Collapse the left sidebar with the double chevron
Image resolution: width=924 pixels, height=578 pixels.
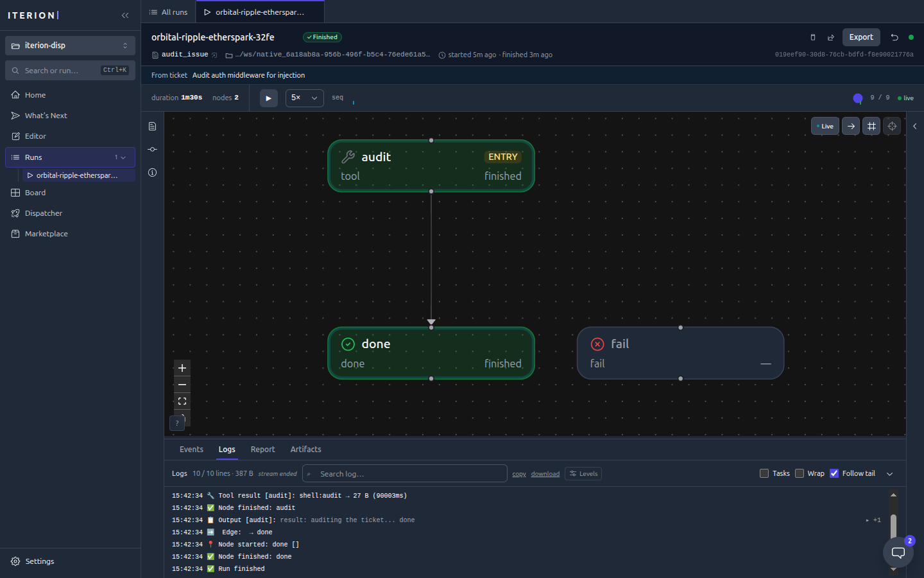pyautogui.click(x=125, y=15)
